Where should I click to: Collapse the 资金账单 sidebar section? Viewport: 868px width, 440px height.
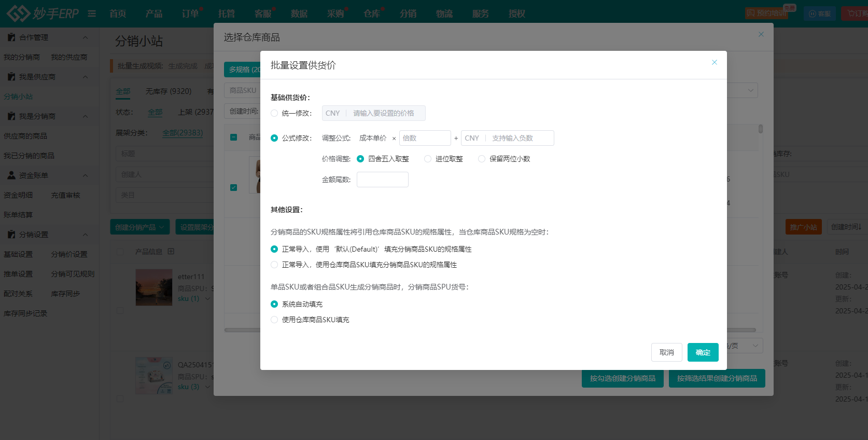(x=86, y=175)
